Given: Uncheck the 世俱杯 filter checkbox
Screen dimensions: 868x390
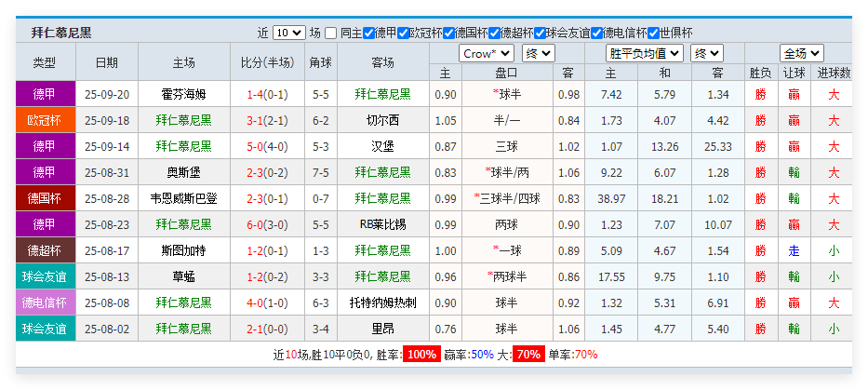Looking at the screenshot, I should point(654,33).
